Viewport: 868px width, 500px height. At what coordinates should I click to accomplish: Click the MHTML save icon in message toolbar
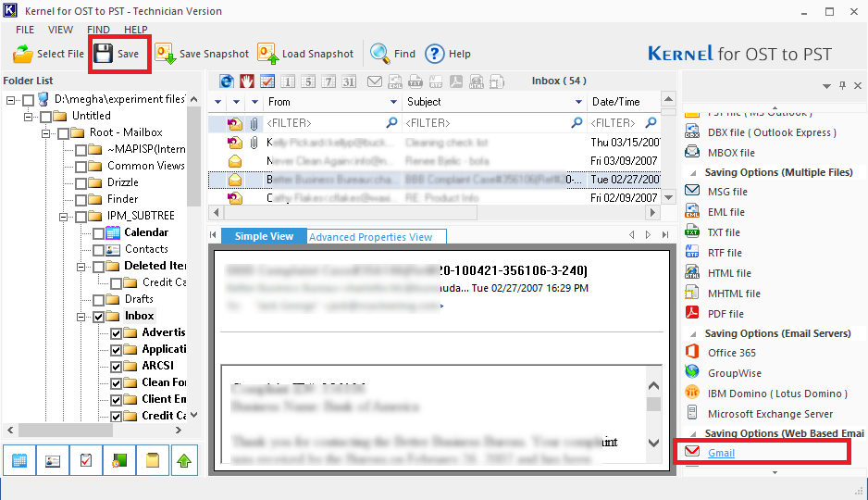497,81
